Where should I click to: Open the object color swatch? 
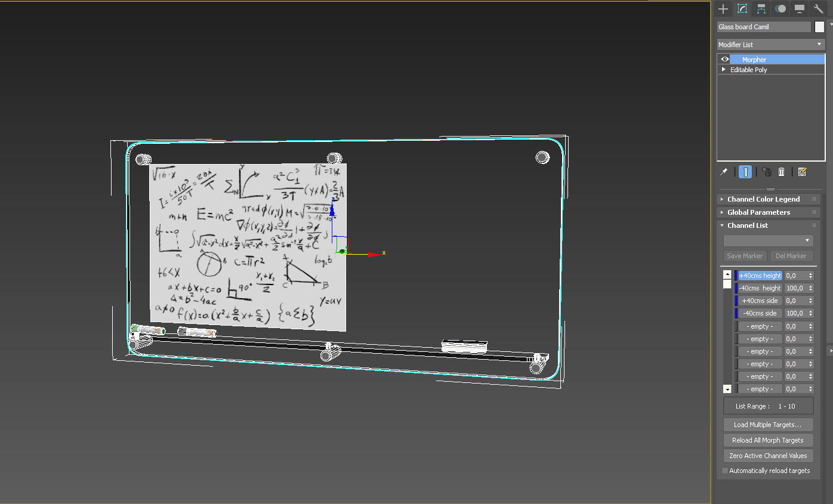(x=819, y=27)
